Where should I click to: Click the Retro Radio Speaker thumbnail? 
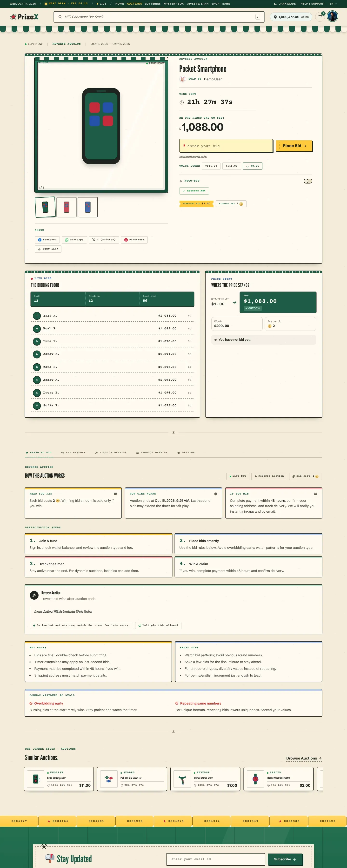tap(36, 779)
